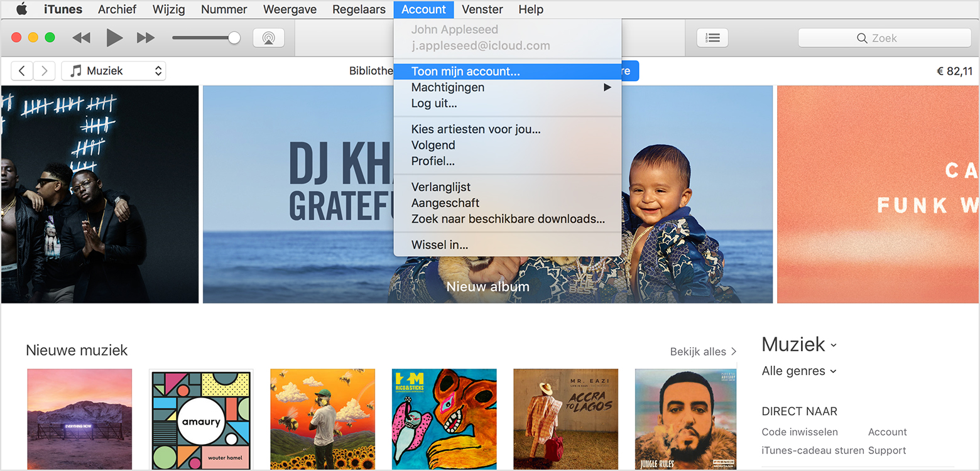Open the Everything Now album cover
This screenshot has height=471, width=980.
(80, 420)
